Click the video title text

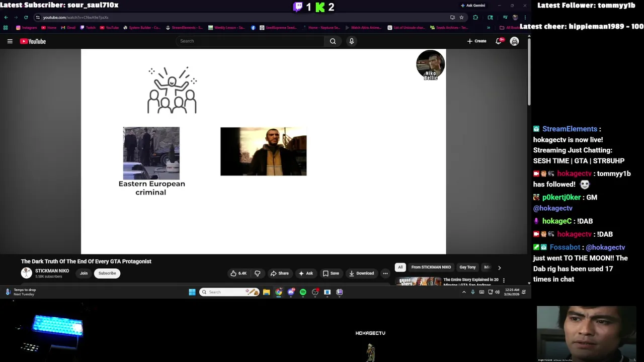tap(86, 261)
